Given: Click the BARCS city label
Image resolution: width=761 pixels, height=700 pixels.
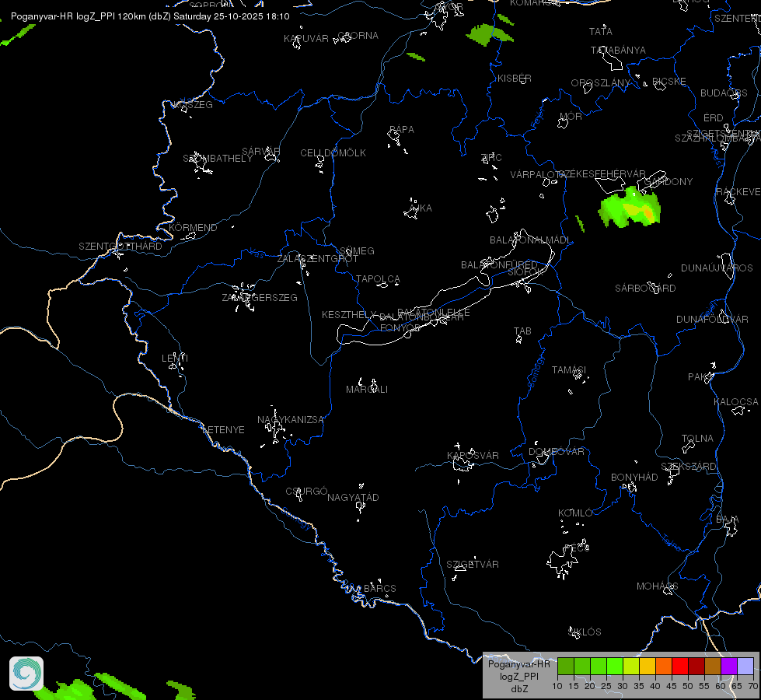Looking at the screenshot, I should point(380,588).
